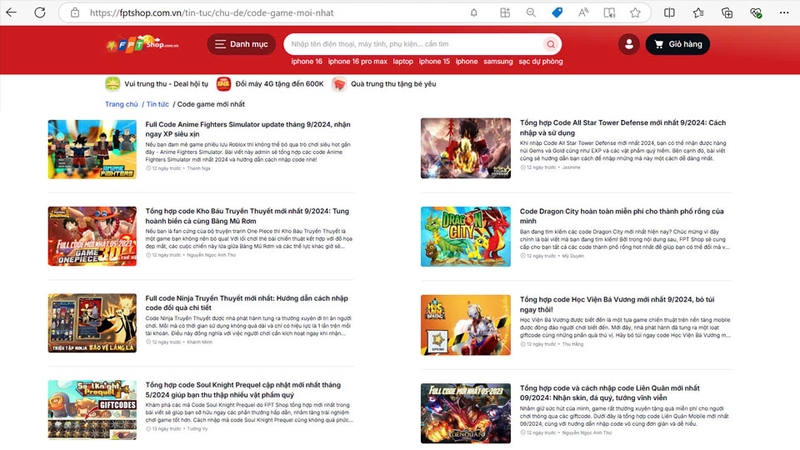Go to Tin tức breadcrumb
The width and height of the screenshot is (800, 450).
click(x=158, y=104)
